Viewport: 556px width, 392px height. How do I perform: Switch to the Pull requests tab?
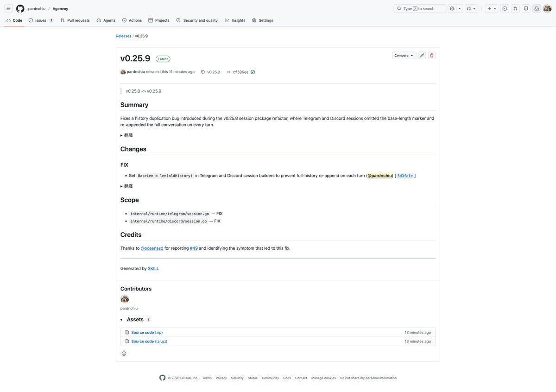pyautogui.click(x=75, y=20)
